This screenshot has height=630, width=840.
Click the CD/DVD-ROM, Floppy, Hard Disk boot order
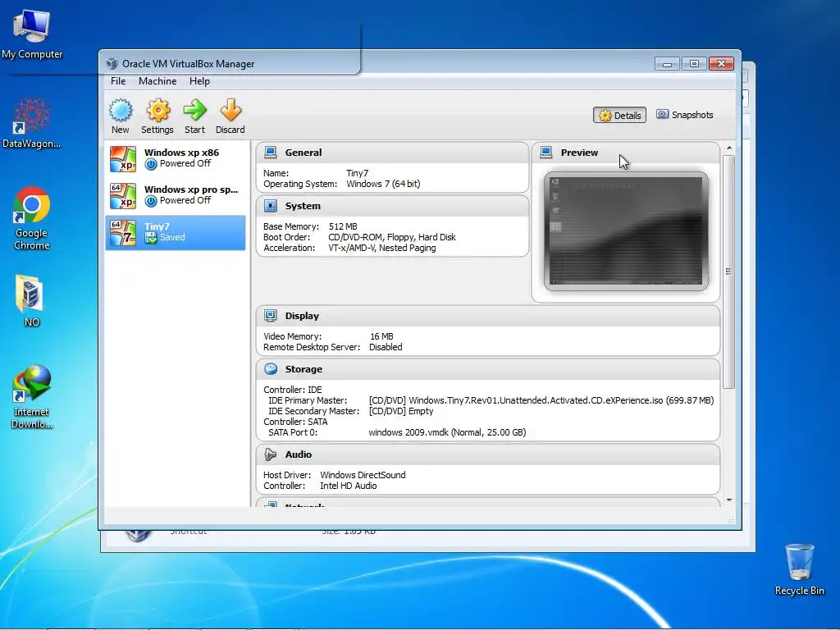click(392, 237)
